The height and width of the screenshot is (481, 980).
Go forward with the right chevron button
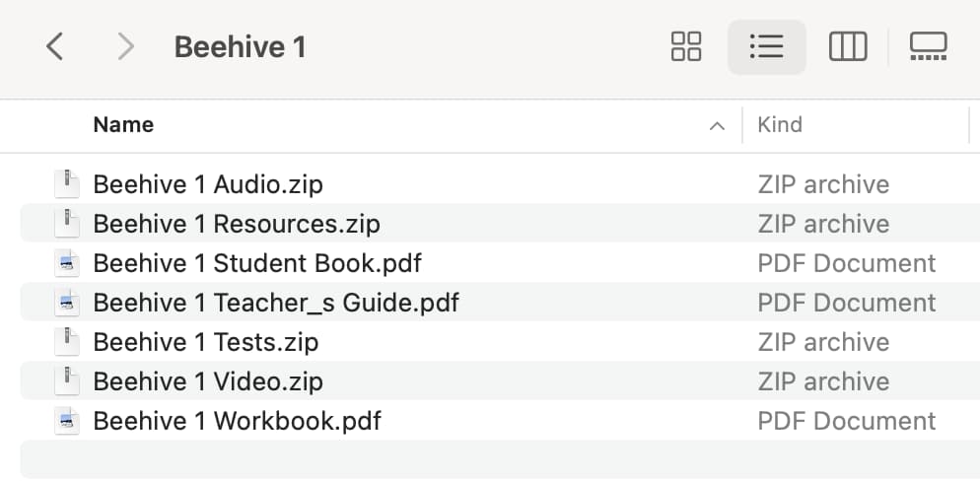[x=125, y=47]
